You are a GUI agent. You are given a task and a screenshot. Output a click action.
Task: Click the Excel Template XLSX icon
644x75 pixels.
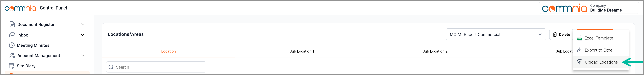coord(579,38)
